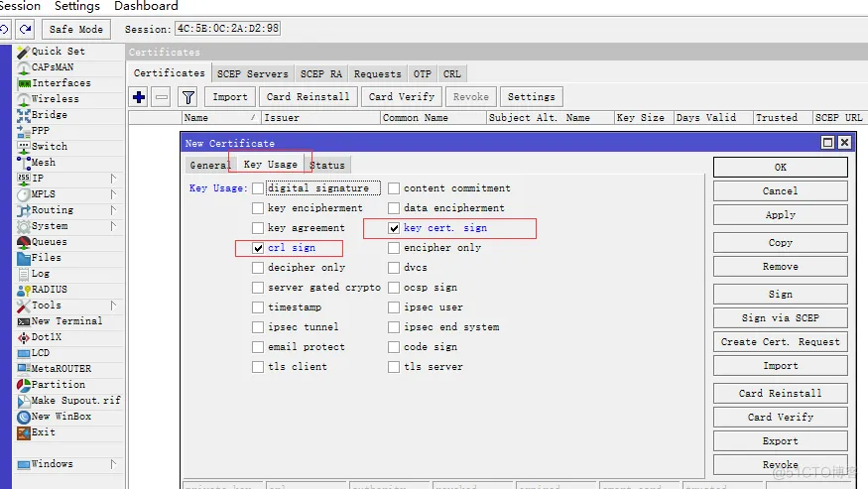Click the redo arrow icon in toolbar
868x489 pixels.
(x=25, y=30)
